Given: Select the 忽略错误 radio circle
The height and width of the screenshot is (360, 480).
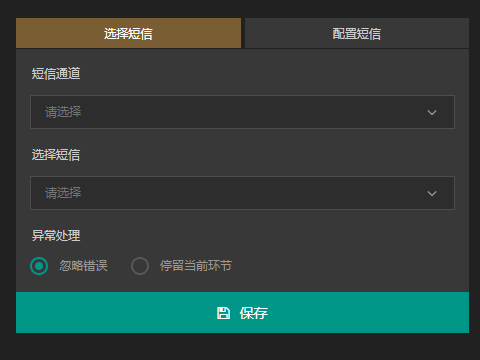Looking at the screenshot, I should (39, 266).
